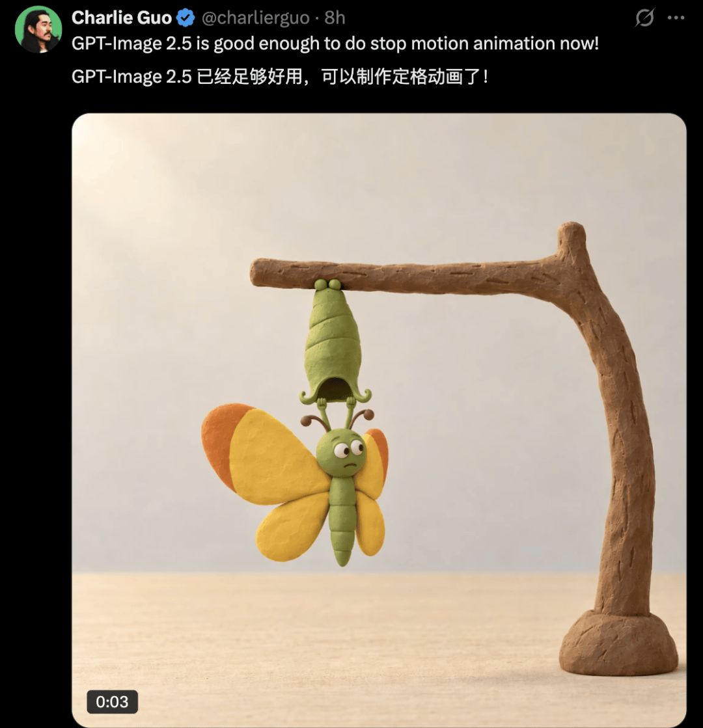Play the clay butterfly video
The image size is (703, 728).
(x=379, y=420)
